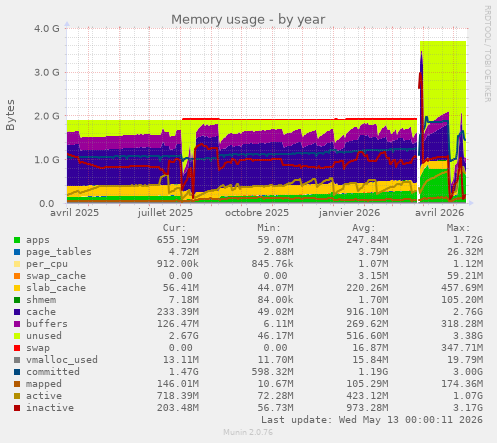Click the 'per_cpu' legend label
The height and width of the screenshot is (443, 497).
click(x=47, y=264)
